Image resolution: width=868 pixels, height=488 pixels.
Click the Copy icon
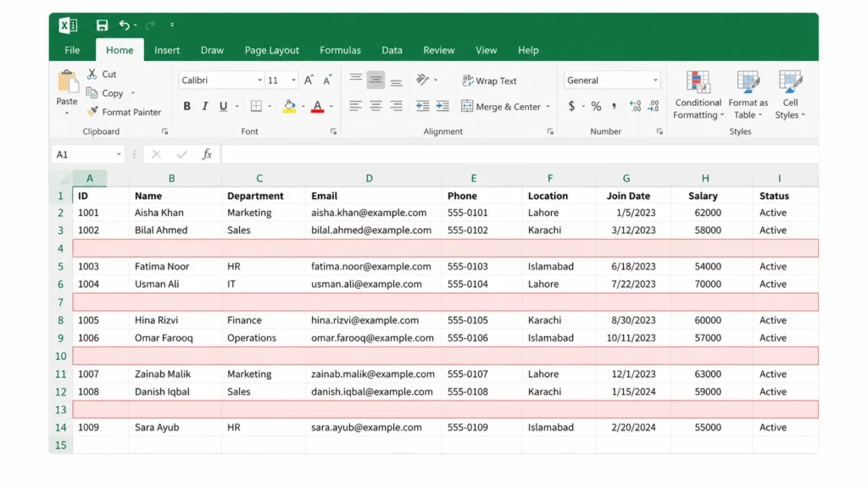[92, 93]
